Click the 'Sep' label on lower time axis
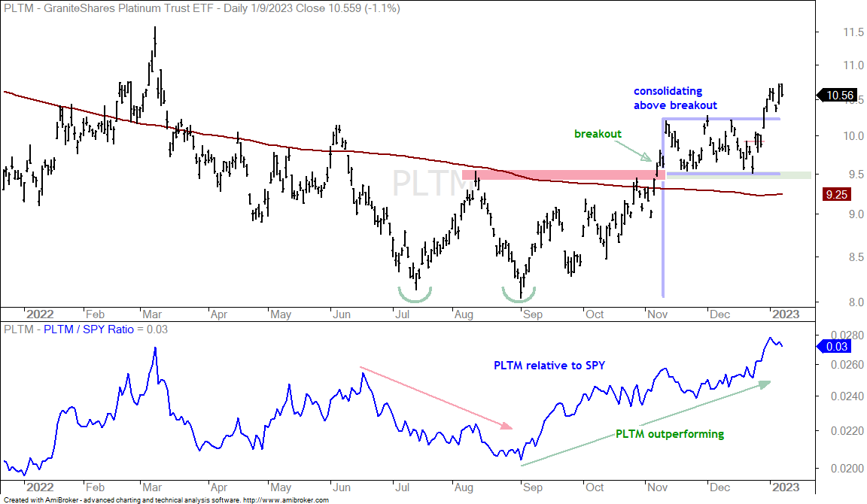Screen dimensions: 867x504 (533, 487)
